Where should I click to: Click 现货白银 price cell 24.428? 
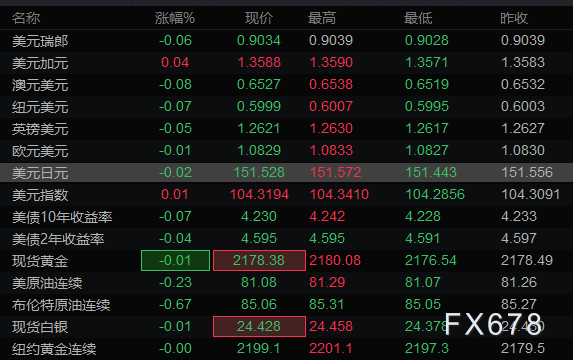tap(259, 326)
